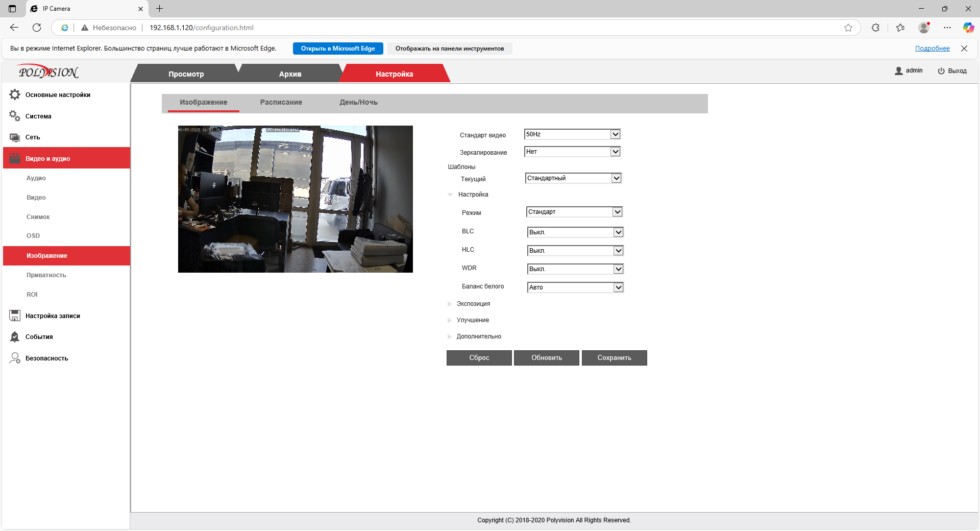Click Открыть в Microsoft Edge button
The width and height of the screenshot is (980, 531).
(338, 49)
